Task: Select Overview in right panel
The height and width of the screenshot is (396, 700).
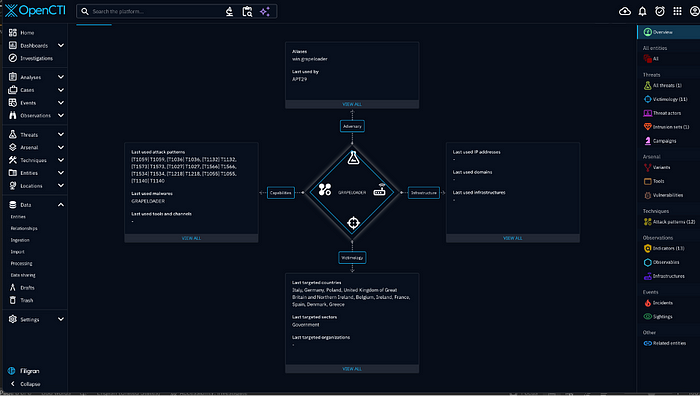Action: 668,32
